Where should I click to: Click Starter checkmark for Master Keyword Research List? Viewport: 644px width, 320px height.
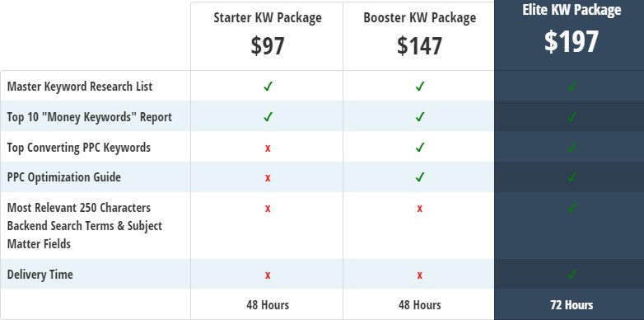[x=268, y=87]
